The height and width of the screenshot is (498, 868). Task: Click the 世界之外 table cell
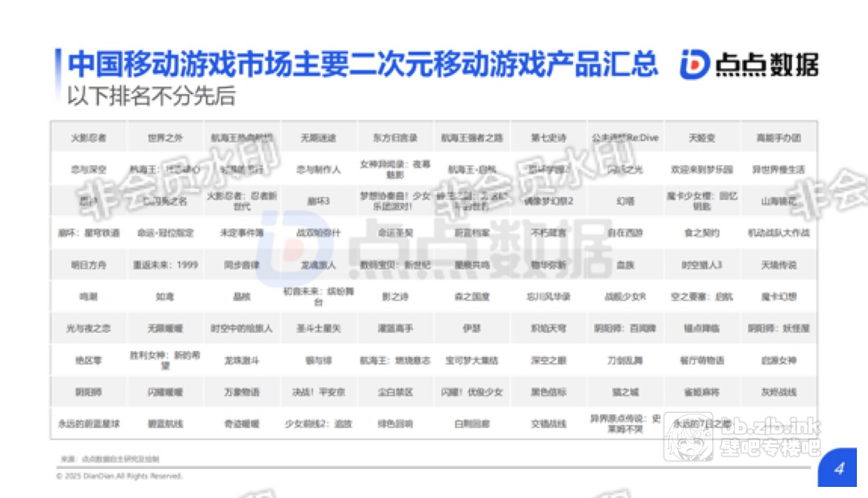click(x=165, y=138)
